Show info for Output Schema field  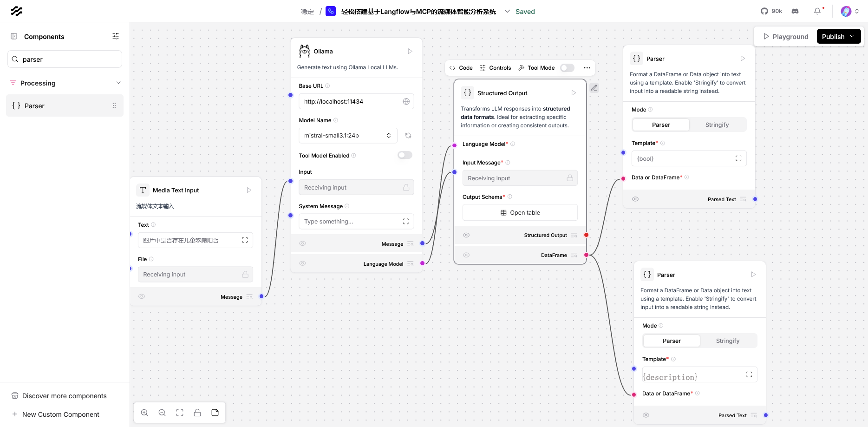point(509,197)
